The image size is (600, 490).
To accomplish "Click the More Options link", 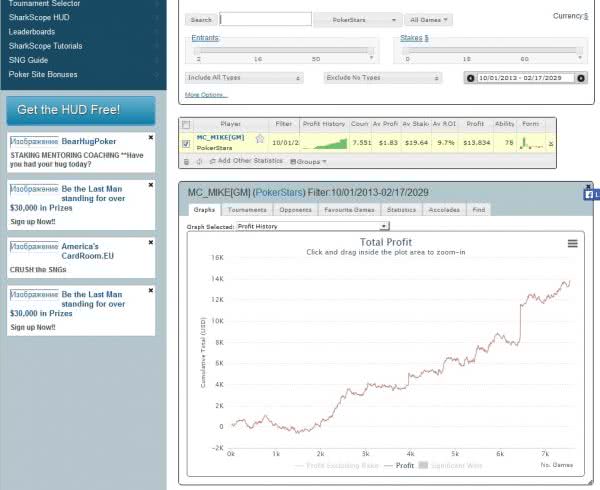I will 205,95.
